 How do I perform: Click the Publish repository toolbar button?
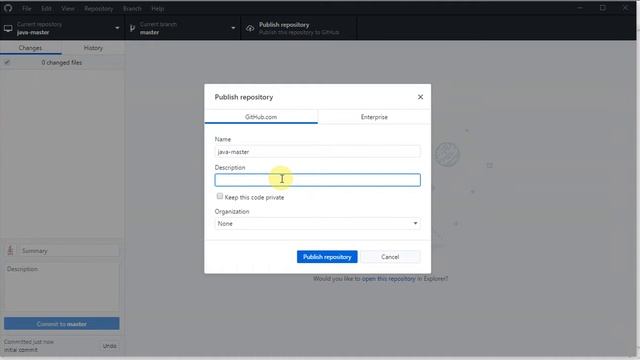[298, 28]
